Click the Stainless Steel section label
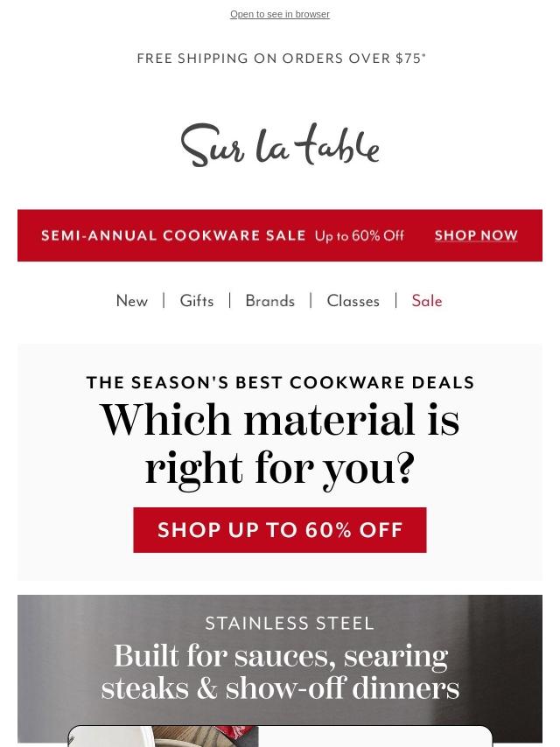The image size is (560, 747). click(290, 623)
